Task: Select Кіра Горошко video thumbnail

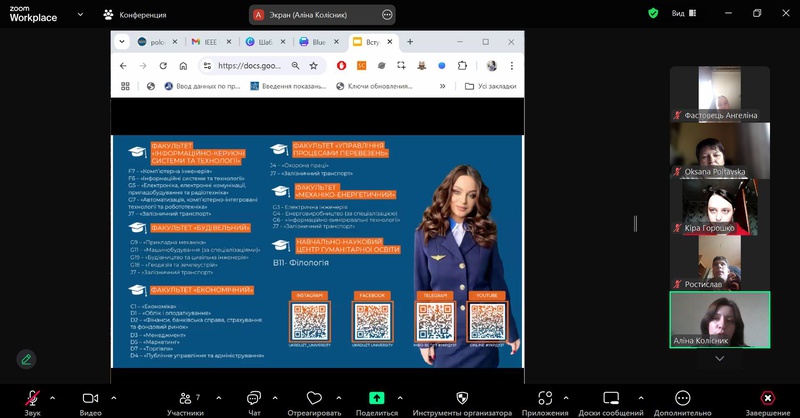Action: pos(719,207)
